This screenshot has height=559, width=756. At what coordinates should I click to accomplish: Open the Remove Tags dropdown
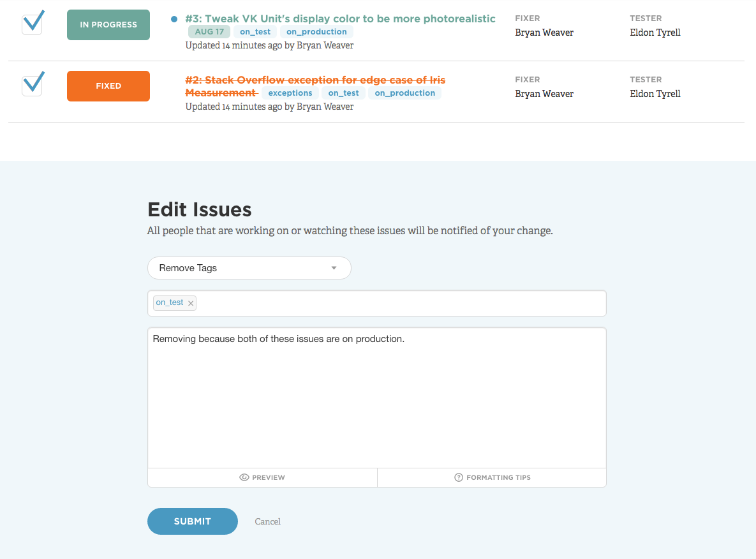(x=249, y=268)
